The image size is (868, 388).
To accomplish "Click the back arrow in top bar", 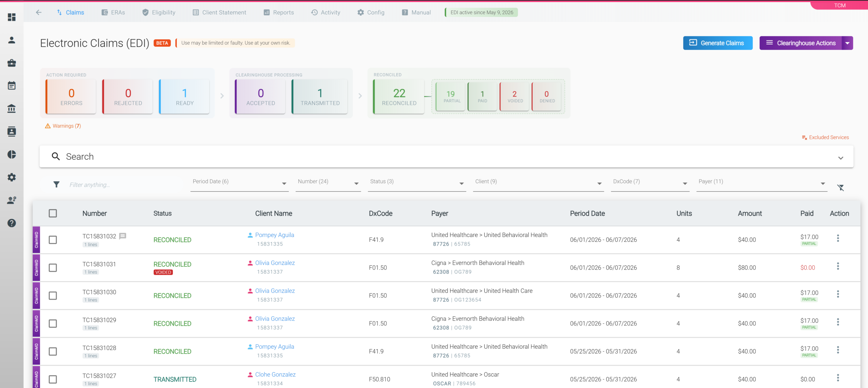I will [x=39, y=12].
